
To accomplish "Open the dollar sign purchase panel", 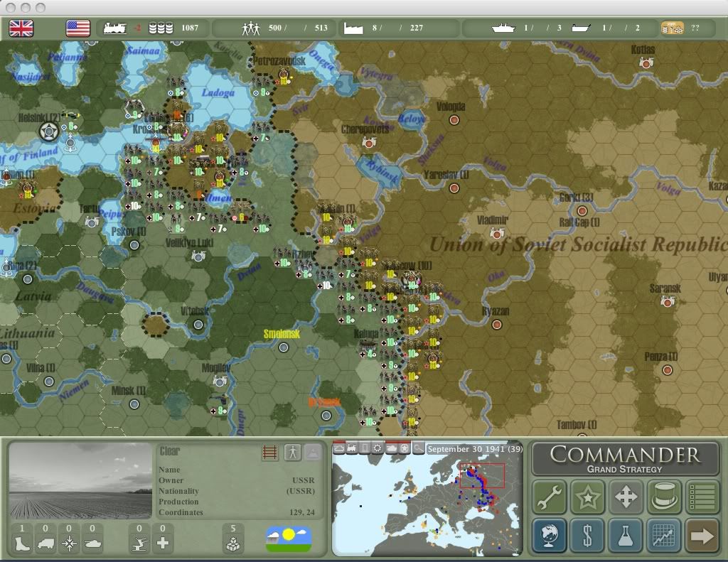I will pyautogui.click(x=588, y=535).
